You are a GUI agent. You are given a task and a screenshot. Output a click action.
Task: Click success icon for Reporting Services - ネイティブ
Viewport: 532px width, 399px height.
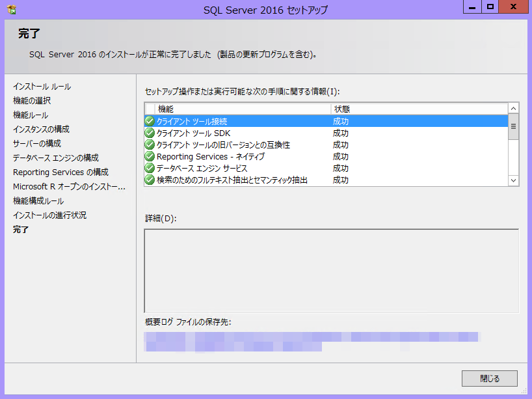(x=150, y=156)
